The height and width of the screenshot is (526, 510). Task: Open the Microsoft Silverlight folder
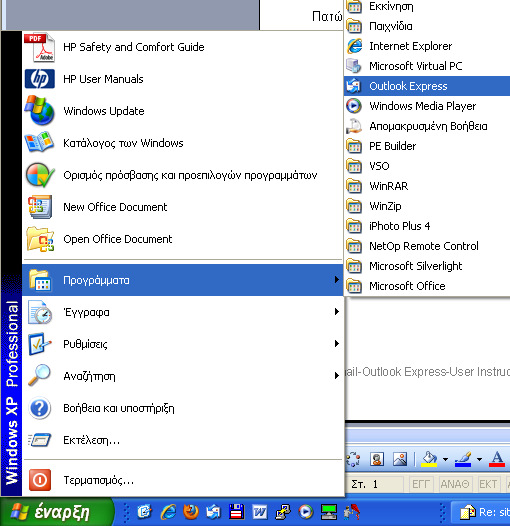pos(427,266)
